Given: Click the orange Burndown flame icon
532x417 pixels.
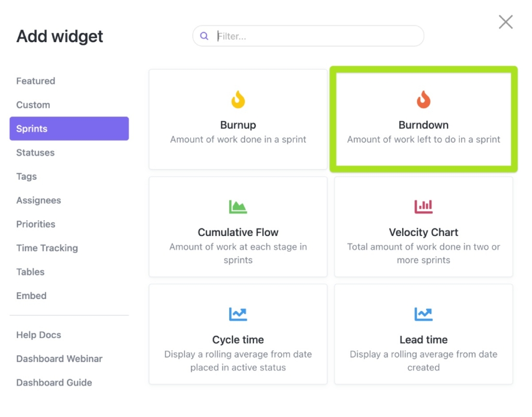Looking at the screenshot, I should point(423,99).
